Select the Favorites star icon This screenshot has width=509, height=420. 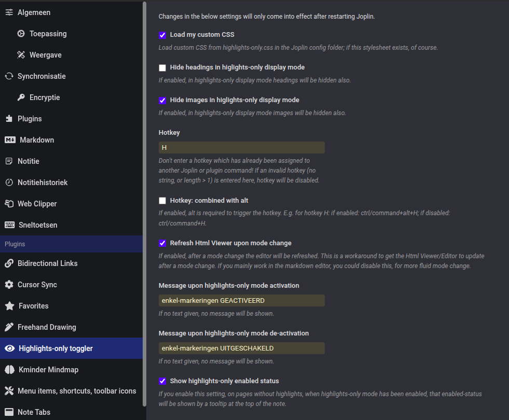tap(9, 306)
